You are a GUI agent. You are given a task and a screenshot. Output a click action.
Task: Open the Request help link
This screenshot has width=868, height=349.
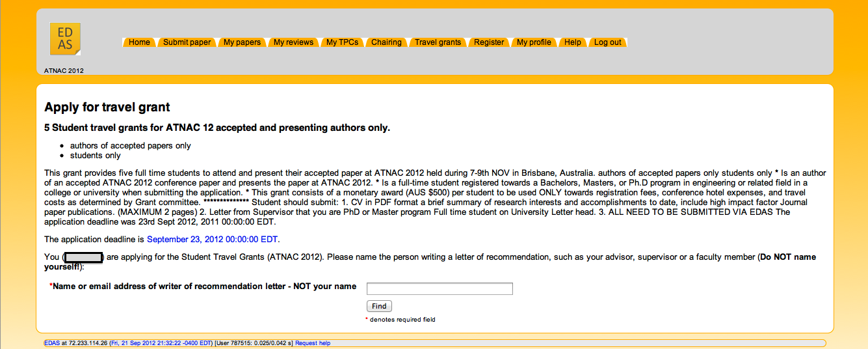[313, 343]
